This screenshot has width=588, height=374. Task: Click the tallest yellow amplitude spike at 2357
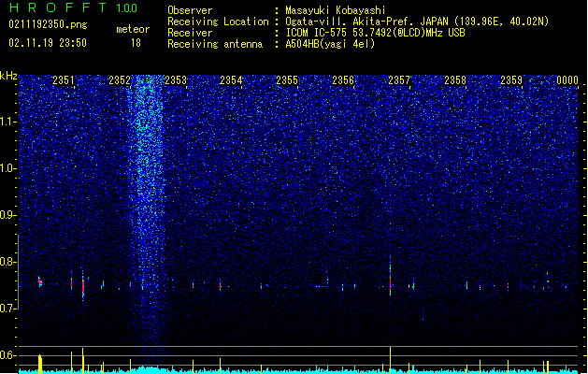391,360
